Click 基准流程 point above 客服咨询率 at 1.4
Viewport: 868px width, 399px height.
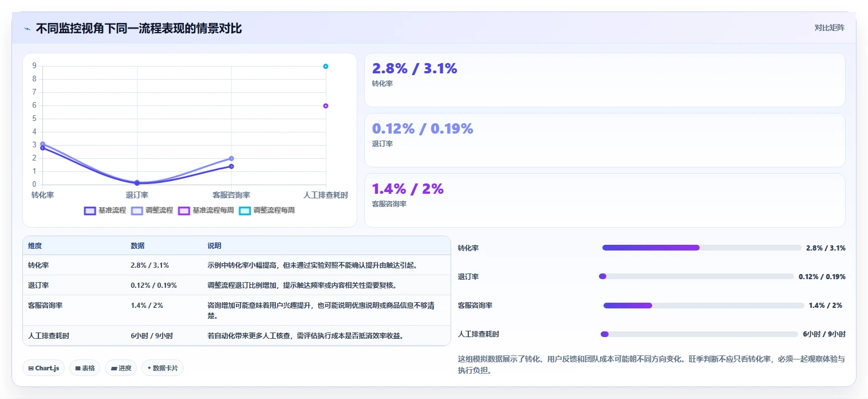pos(231,166)
